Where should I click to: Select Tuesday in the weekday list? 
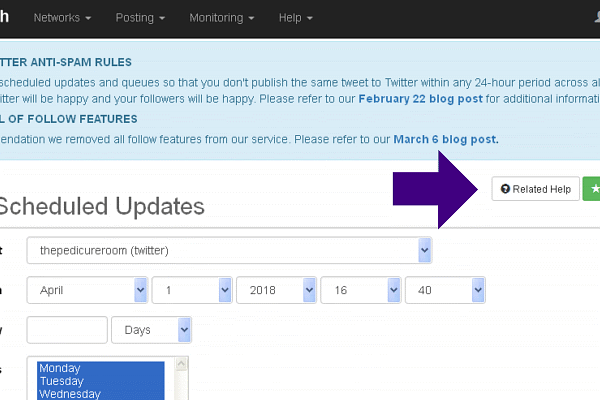(61, 382)
